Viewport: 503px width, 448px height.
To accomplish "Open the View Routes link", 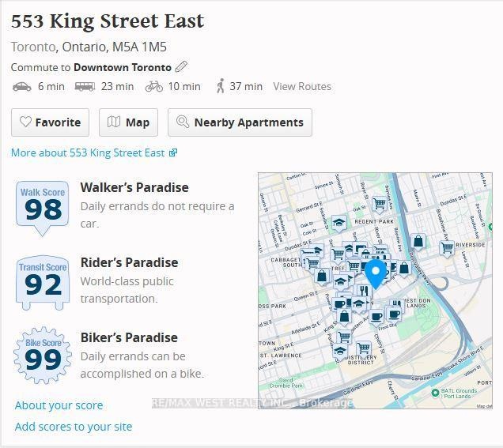I will tap(302, 86).
